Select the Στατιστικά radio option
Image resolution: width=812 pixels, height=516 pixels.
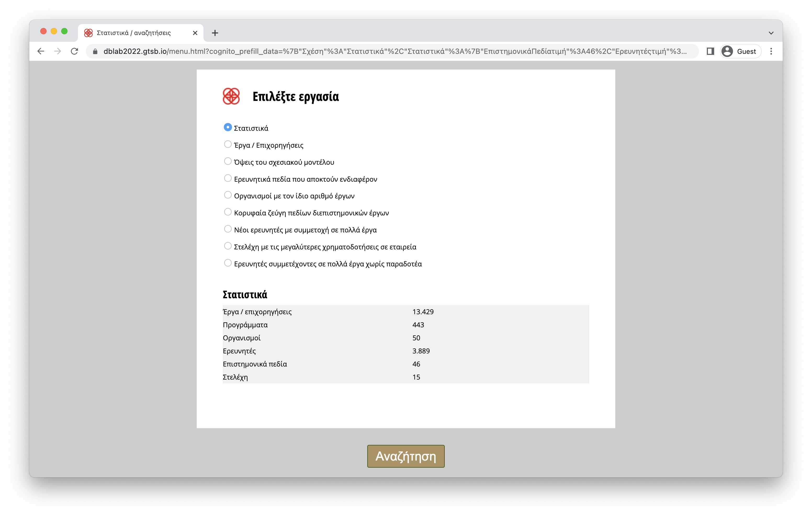228,127
